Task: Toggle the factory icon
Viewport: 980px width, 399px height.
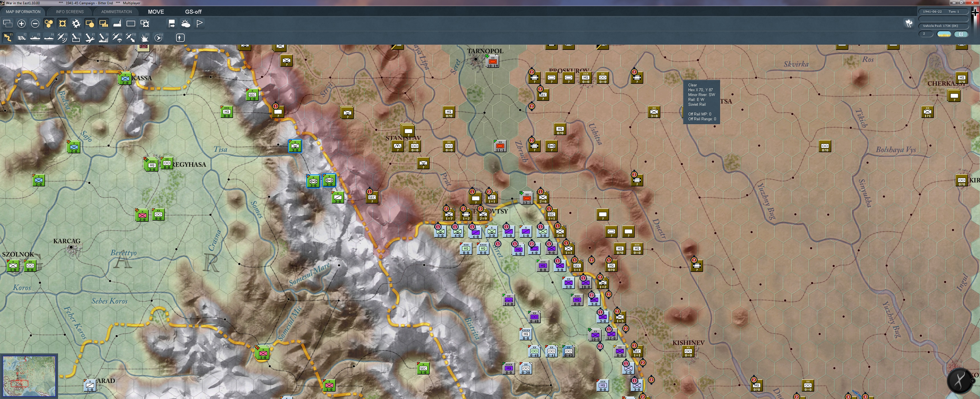Action: [x=117, y=24]
